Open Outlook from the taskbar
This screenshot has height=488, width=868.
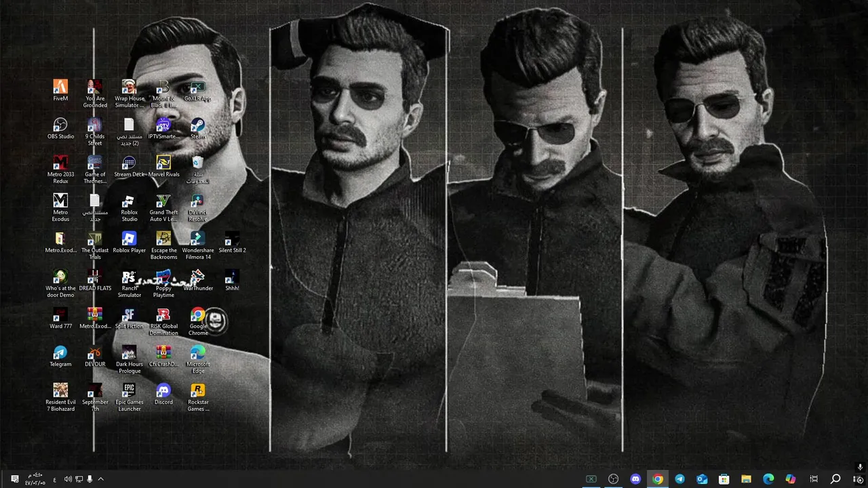[x=702, y=479]
